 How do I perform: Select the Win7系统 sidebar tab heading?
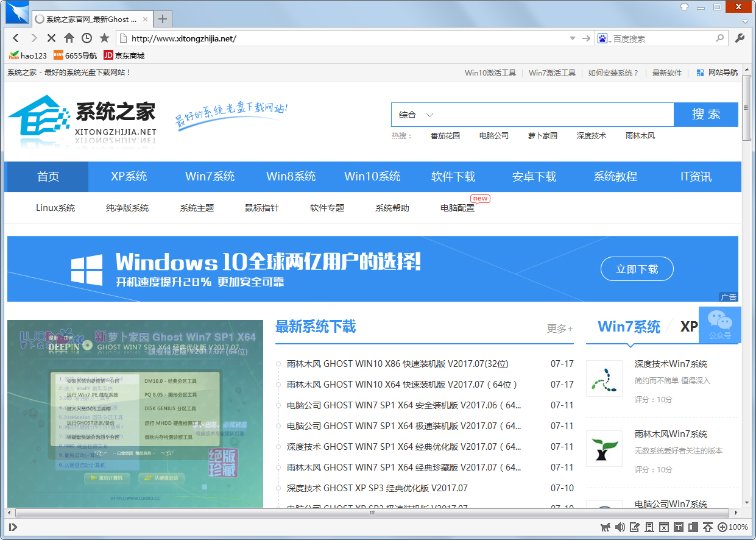(629, 327)
